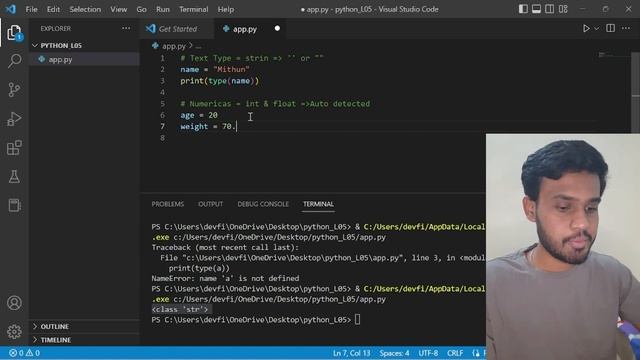Switch to the Get Started tab

(x=177, y=29)
